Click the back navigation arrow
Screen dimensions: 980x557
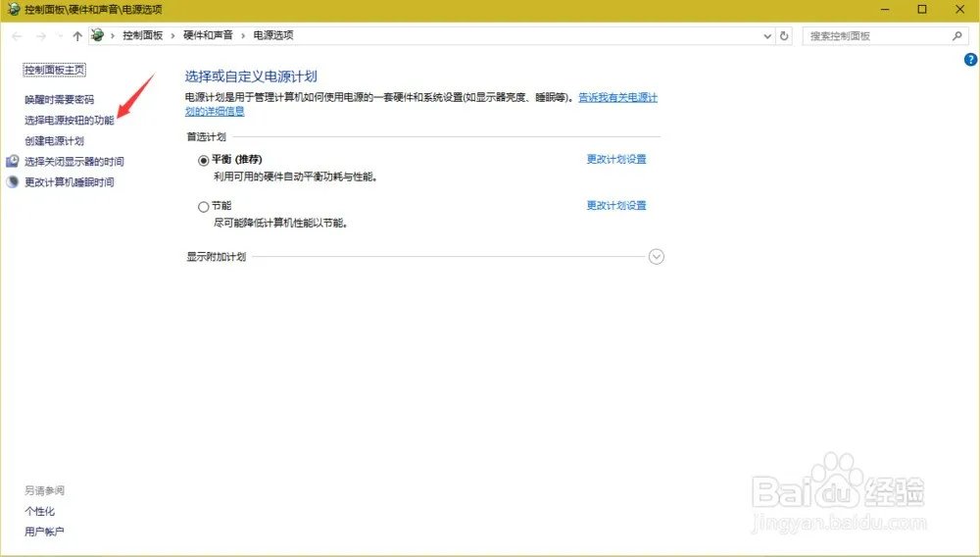point(17,36)
